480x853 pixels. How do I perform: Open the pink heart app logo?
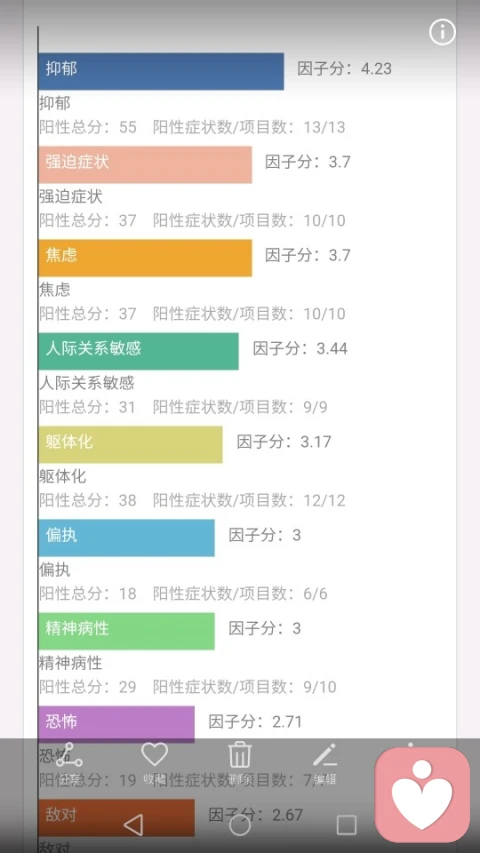click(x=422, y=794)
